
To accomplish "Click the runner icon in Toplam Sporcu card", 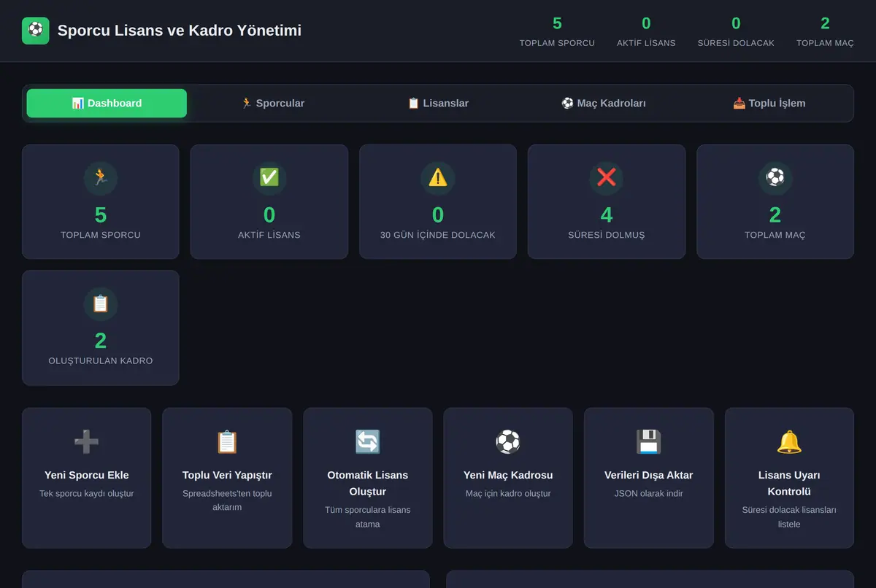I will (101, 177).
